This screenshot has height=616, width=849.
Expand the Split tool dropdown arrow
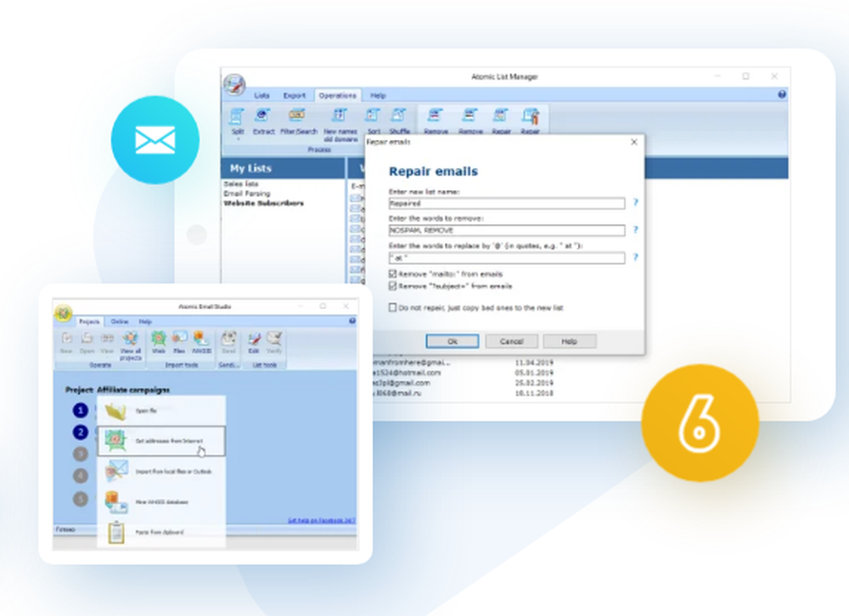[x=238, y=138]
